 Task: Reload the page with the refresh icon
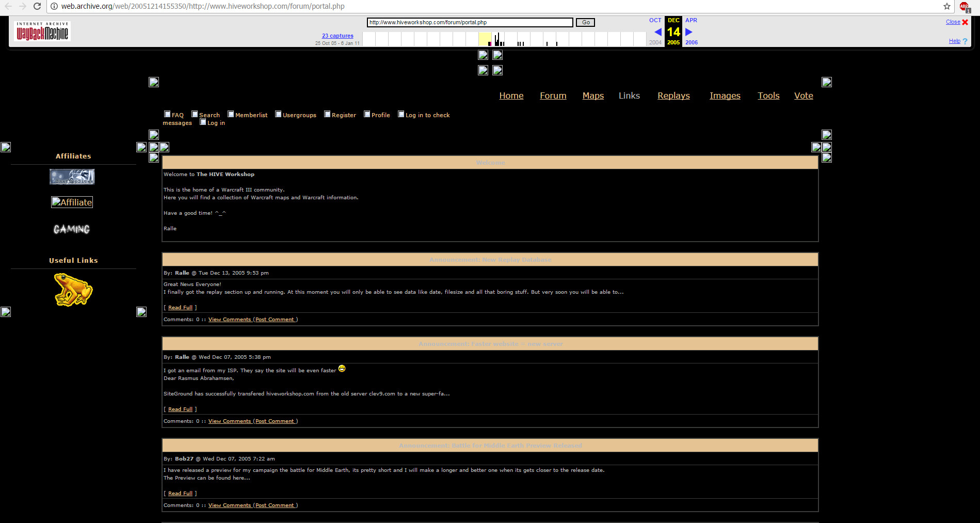[x=37, y=6]
